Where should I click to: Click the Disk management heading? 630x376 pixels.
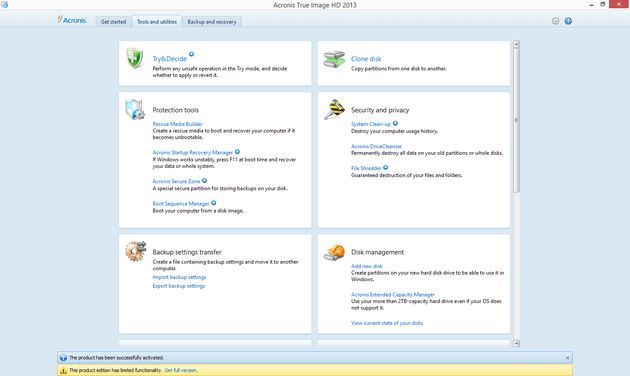pos(377,252)
